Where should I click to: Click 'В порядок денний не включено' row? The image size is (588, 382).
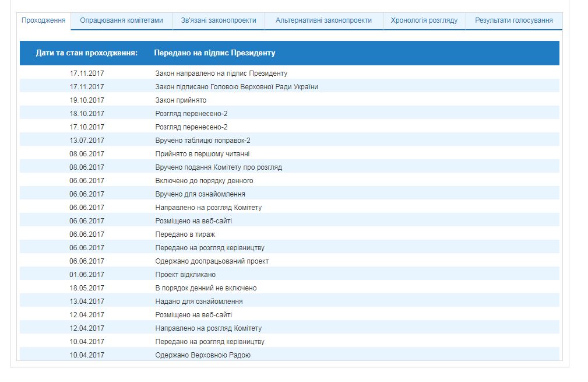[x=206, y=288]
